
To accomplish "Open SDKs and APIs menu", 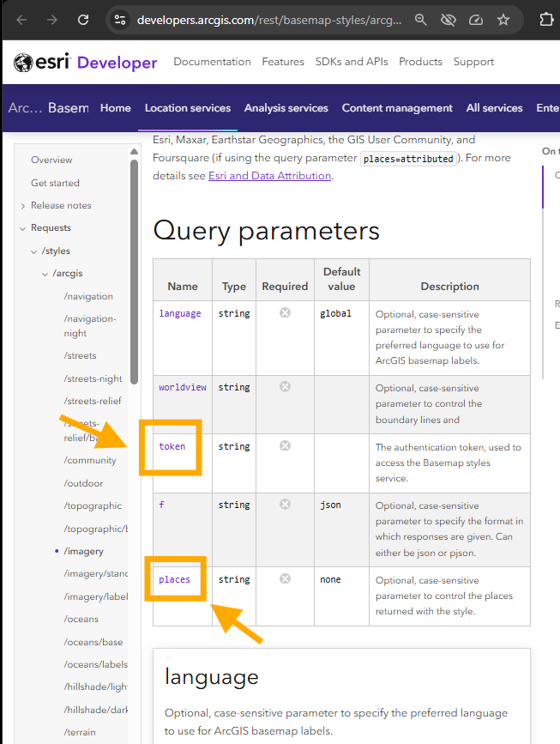I will tap(352, 62).
